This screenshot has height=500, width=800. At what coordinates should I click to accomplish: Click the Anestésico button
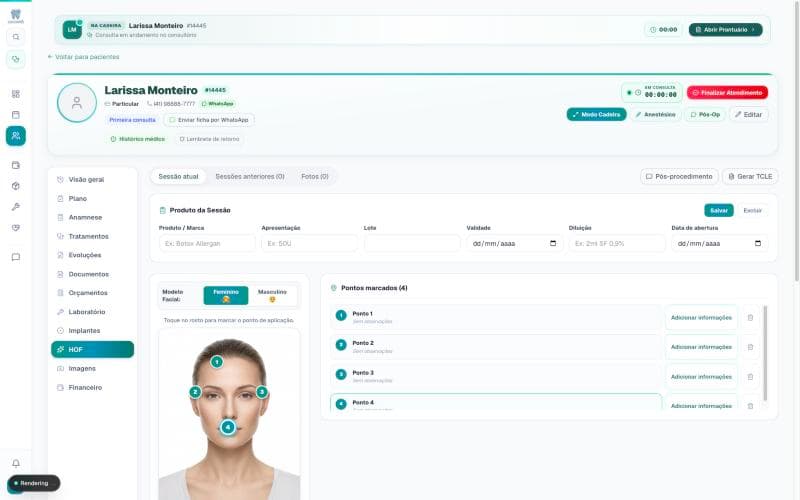655,114
